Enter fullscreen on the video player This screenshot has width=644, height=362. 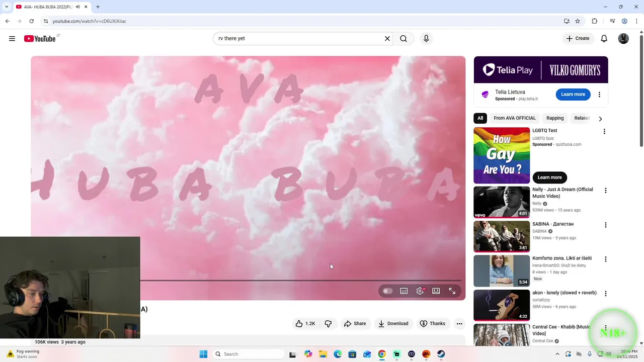(452, 291)
